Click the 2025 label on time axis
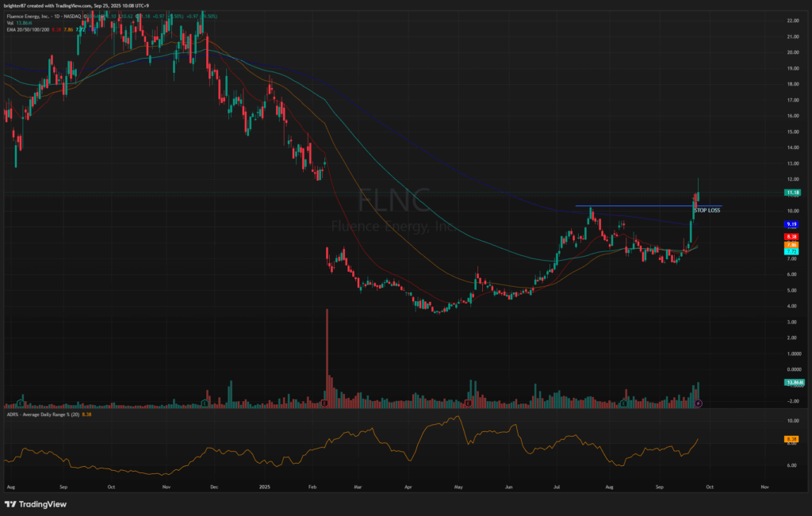 [x=265, y=487]
